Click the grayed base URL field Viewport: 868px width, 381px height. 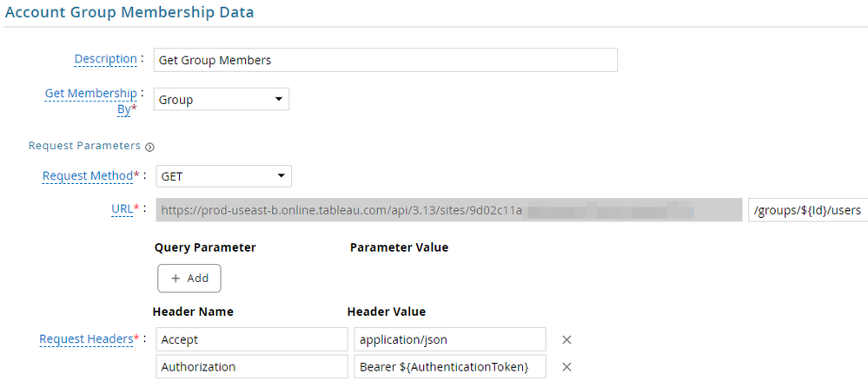(449, 210)
